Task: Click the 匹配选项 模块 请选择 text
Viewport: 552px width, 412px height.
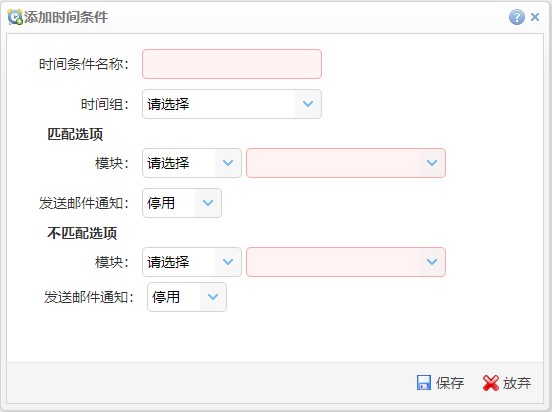Action: point(168,163)
